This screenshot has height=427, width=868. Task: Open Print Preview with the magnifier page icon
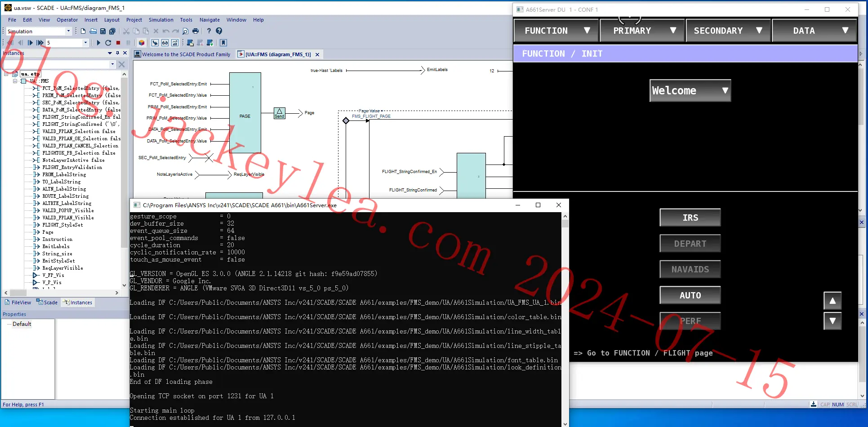click(185, 31)
